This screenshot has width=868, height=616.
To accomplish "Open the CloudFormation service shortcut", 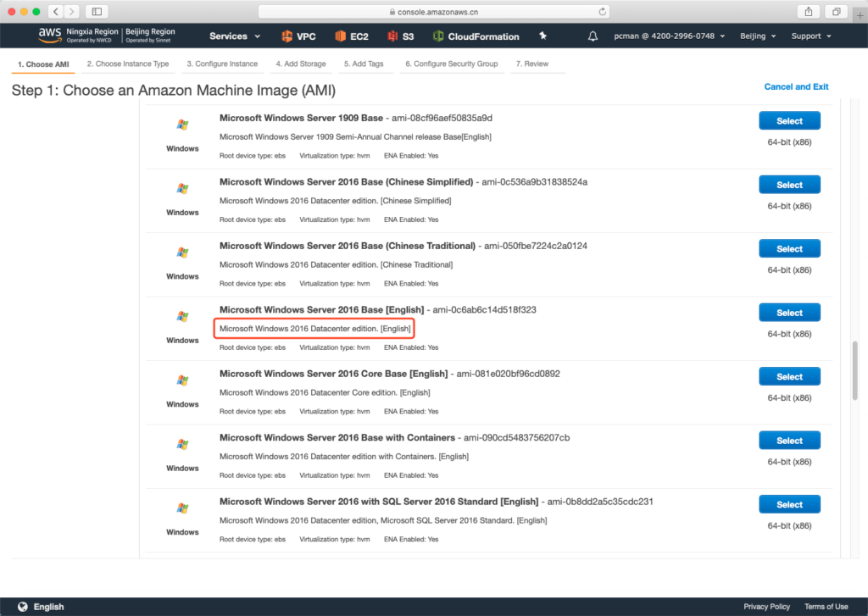I will click(x=476, y=36).
